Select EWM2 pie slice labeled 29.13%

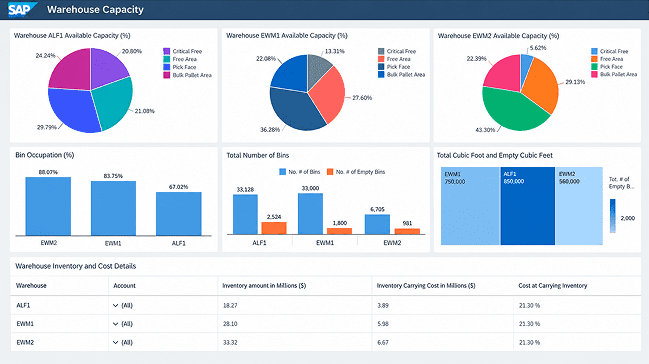pyautogui.click(x=540, y=85)
